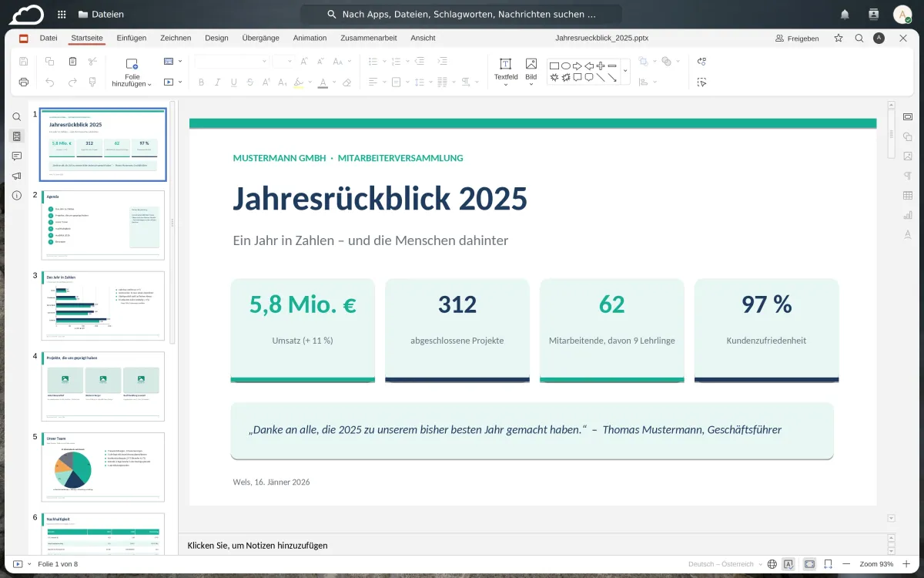Click the Freigeben share button
The height and width of the screenshot is (578, 924).
click(797, 38)
